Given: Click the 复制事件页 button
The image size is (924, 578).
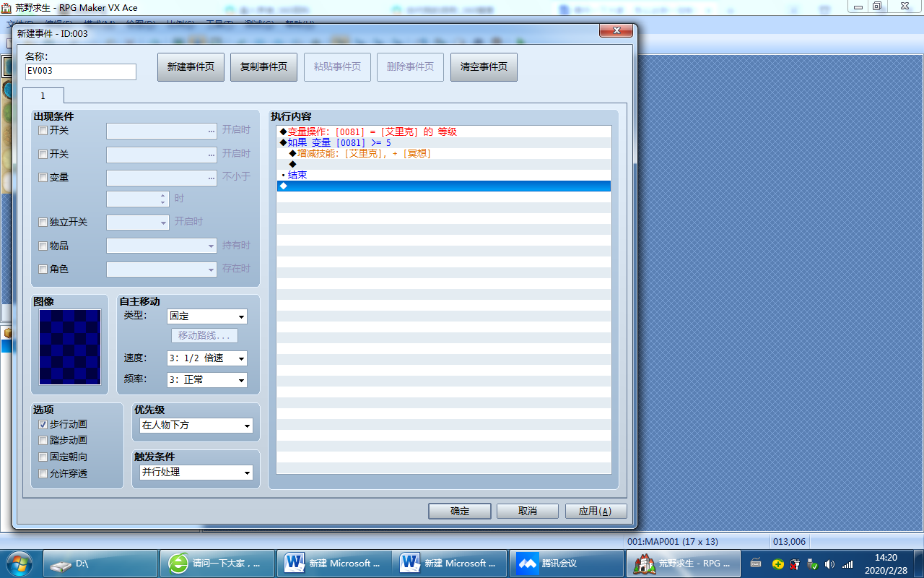Looking at the screenshot, I should [x=263, y=66].
